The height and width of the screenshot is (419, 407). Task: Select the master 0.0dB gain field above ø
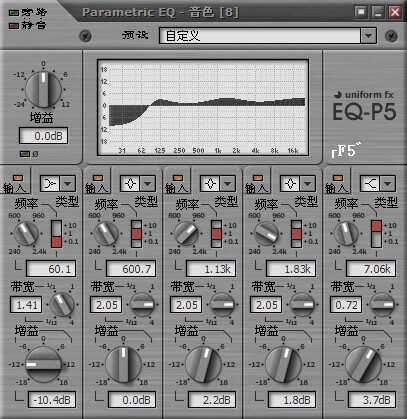(x=44, y=136)
